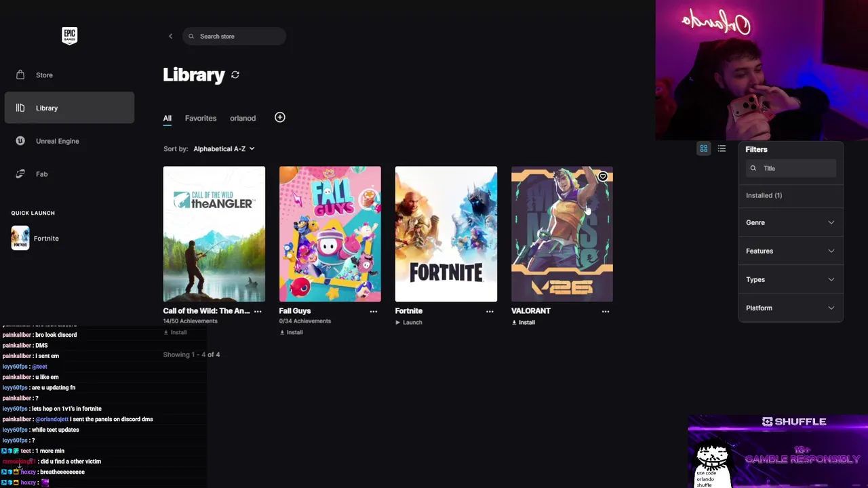Viewport: 868px width, 488px height.
Task: Open the Fortnite cover art
Action: [x=446, y=234]
